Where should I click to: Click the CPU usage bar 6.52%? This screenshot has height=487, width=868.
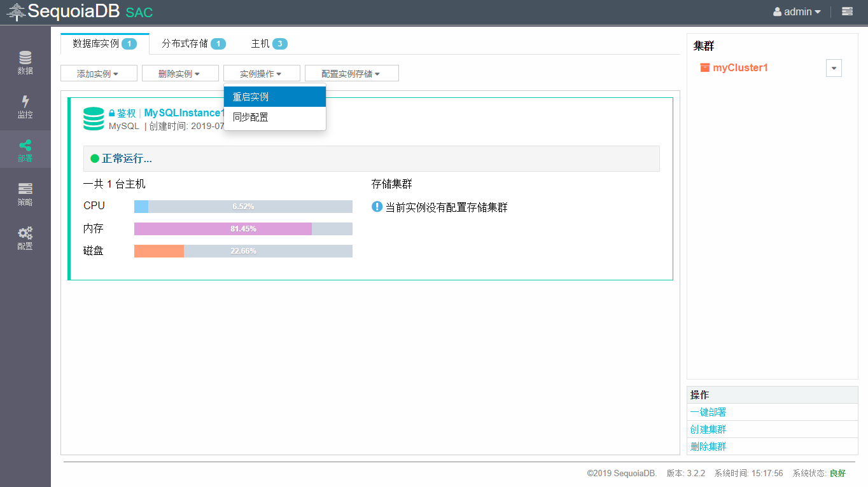click(243, 207)
